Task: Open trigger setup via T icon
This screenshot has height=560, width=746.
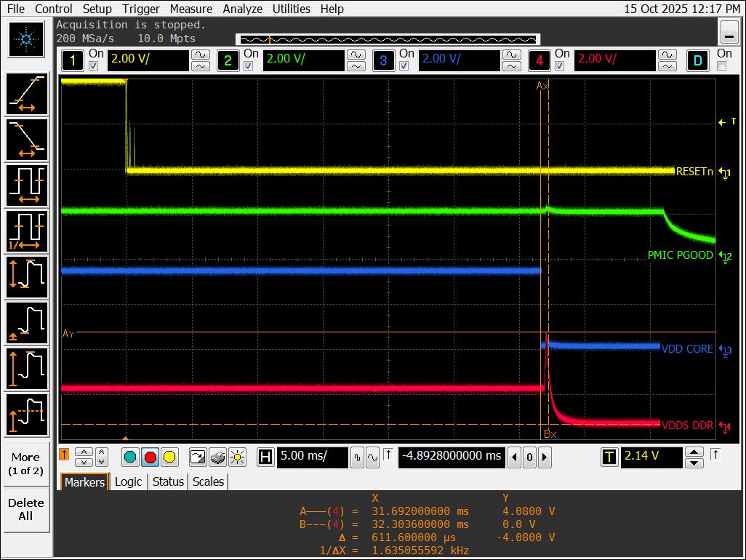Action: point(609,457)
